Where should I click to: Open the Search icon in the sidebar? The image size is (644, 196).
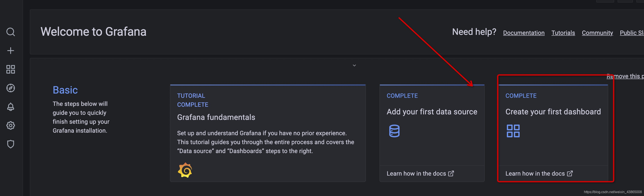[x=10, y=32]
